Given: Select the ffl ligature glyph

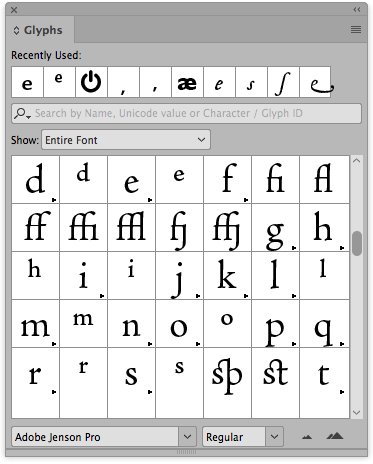Looking at the screenshot, I should 131,227.
